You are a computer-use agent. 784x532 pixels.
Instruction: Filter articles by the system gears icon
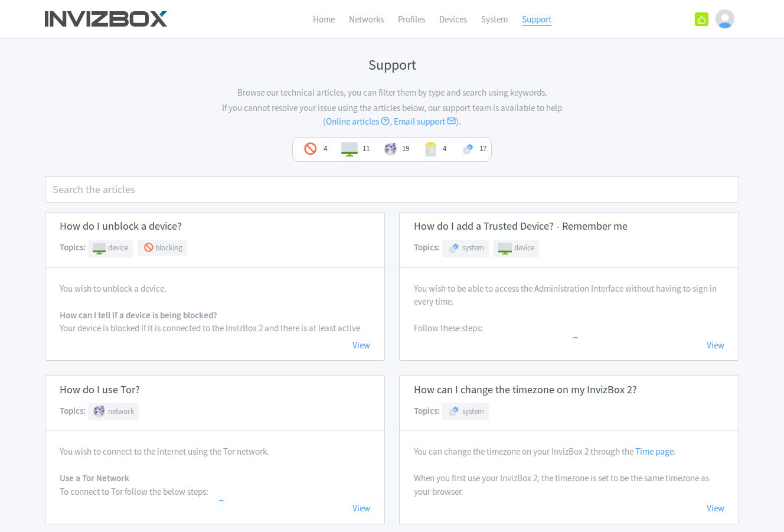[468, 149]
